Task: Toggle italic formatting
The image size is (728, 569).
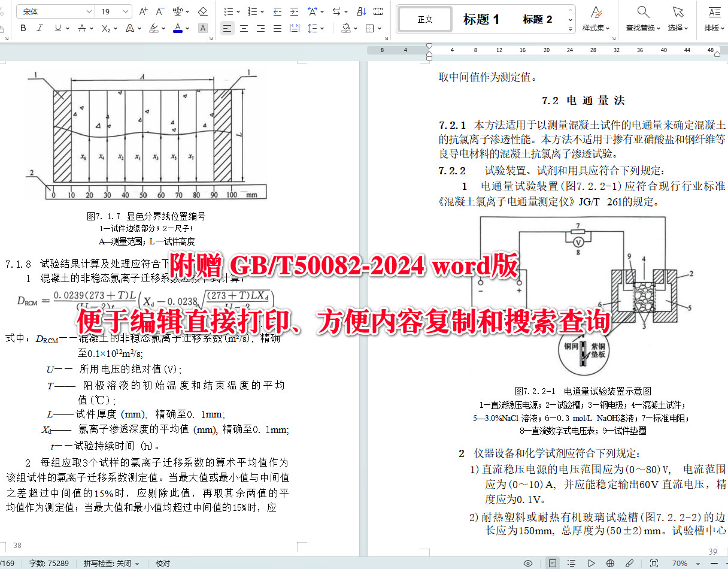Action: (40, 28)
